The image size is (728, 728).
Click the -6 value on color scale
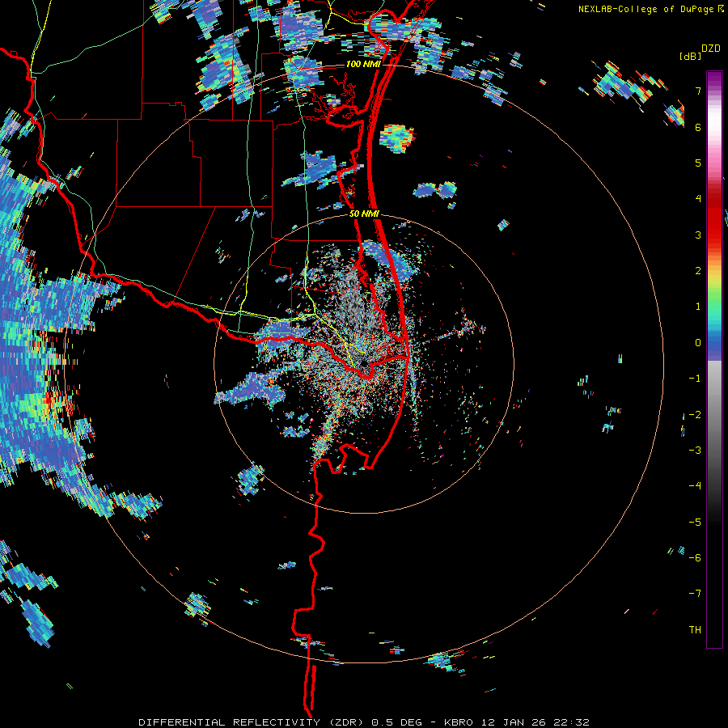point(695,558)
